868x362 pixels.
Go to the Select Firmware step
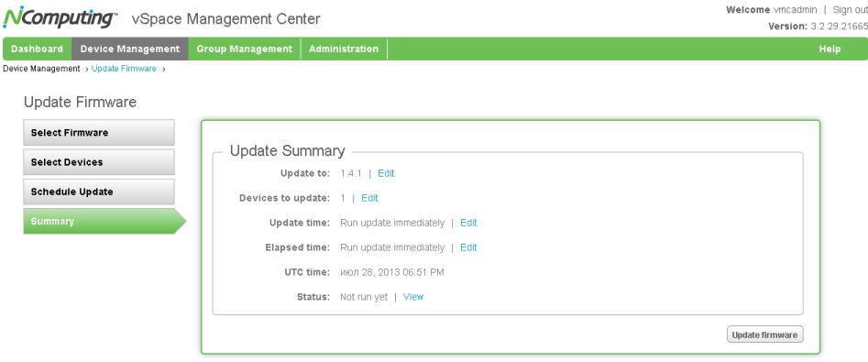(x=99, y=133)
